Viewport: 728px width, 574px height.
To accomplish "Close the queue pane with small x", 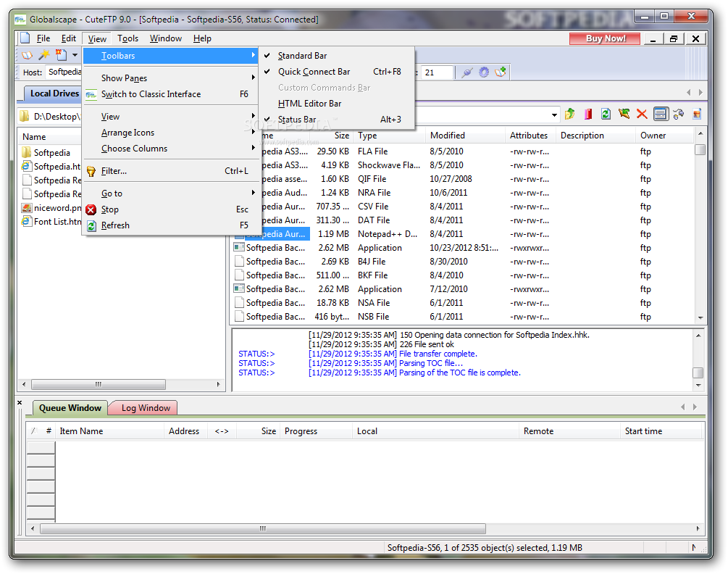I will 20,403.
